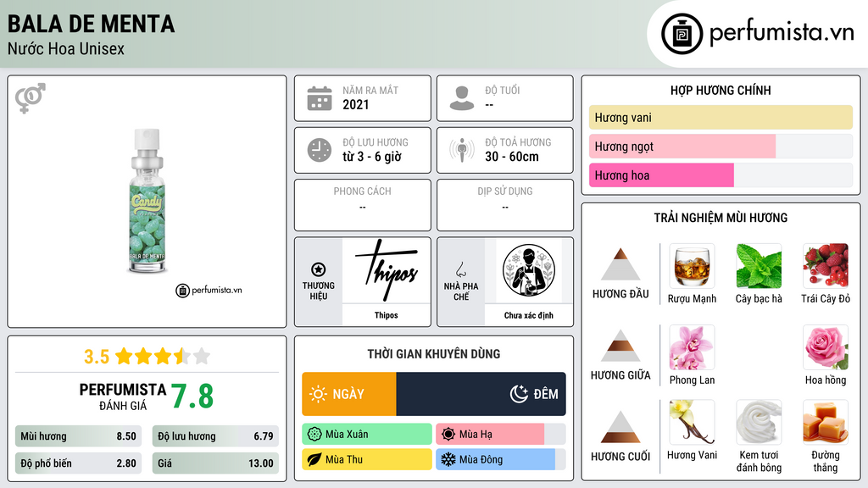
Task: Open the Kem tươi đánh bông image
Action: pos(759,422)
